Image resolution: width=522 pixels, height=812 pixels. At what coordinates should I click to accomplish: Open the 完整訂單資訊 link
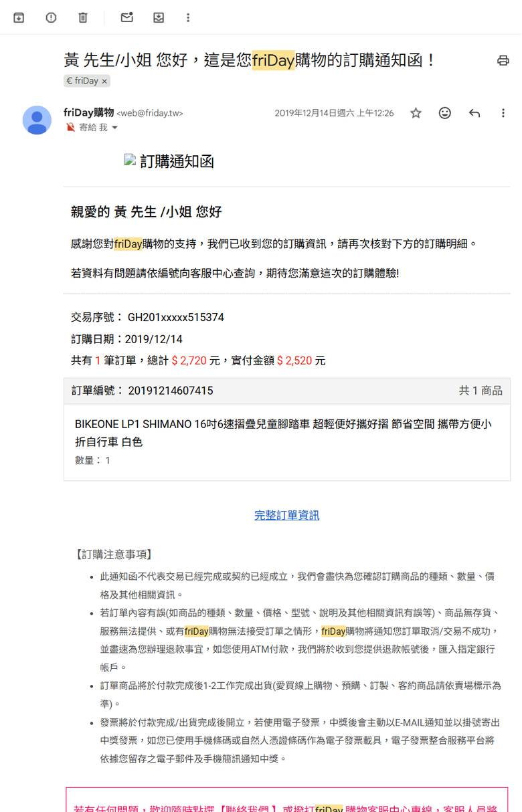[287, 515]
